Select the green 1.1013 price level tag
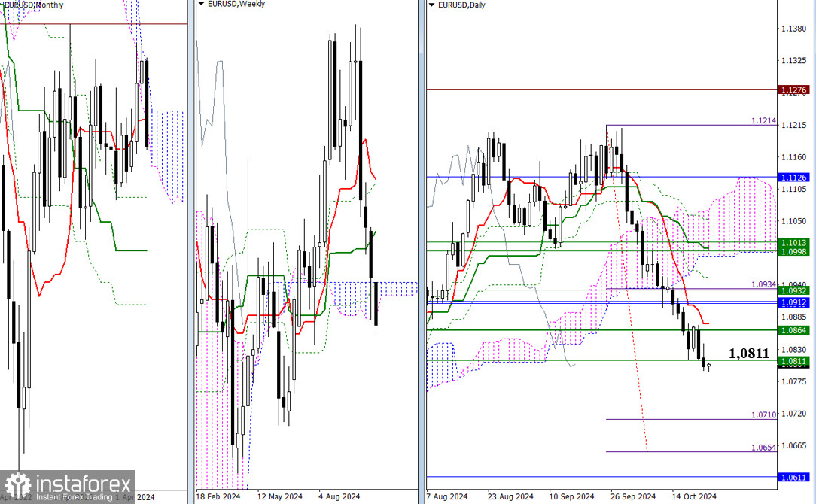Viewport: 816px width, 504px height. coord(793,243)
